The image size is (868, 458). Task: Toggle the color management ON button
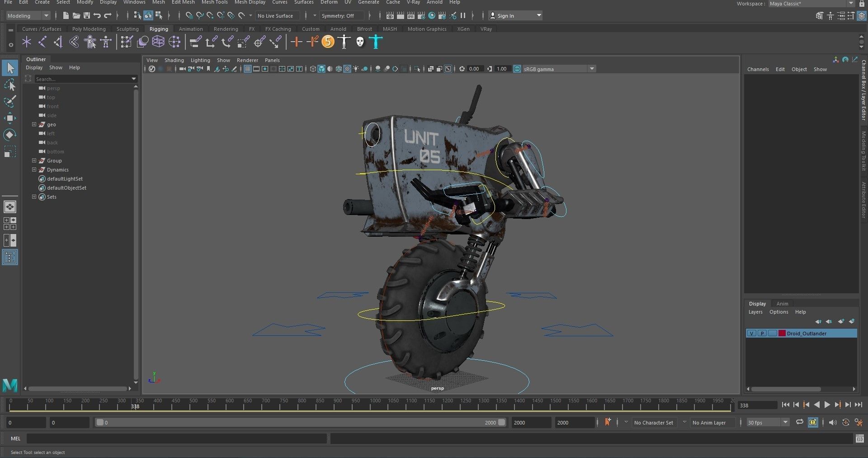pos(517,69)
